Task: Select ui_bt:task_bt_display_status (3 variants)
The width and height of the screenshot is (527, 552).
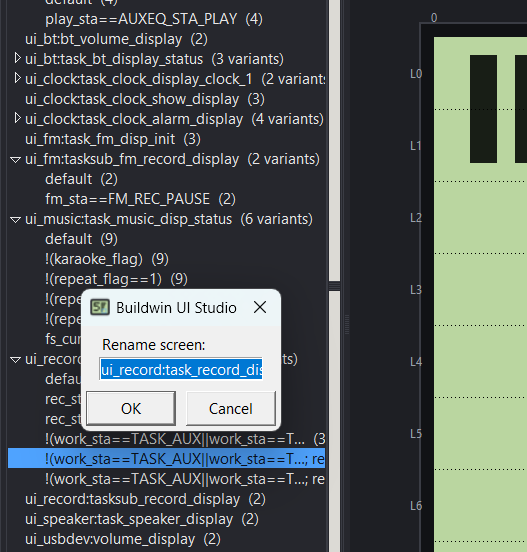Action: [x=154, y=59]
